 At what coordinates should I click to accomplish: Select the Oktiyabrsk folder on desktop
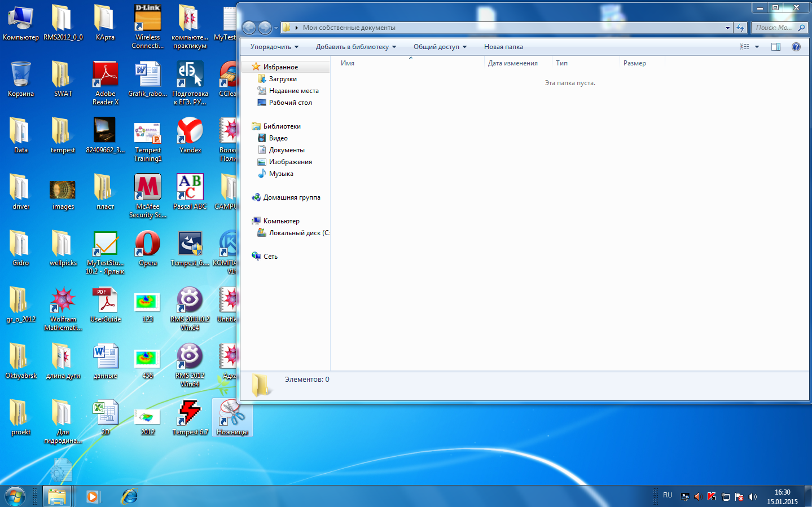(21, 361)
